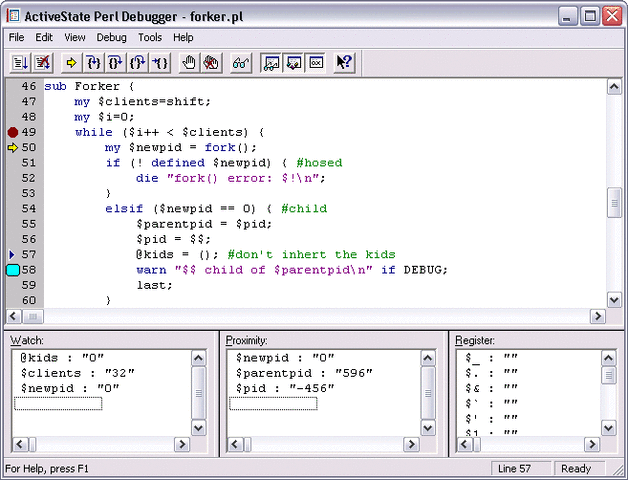This screenshot has width=628, height=480.
Task: Open the View menu
Action: point(74,37)
